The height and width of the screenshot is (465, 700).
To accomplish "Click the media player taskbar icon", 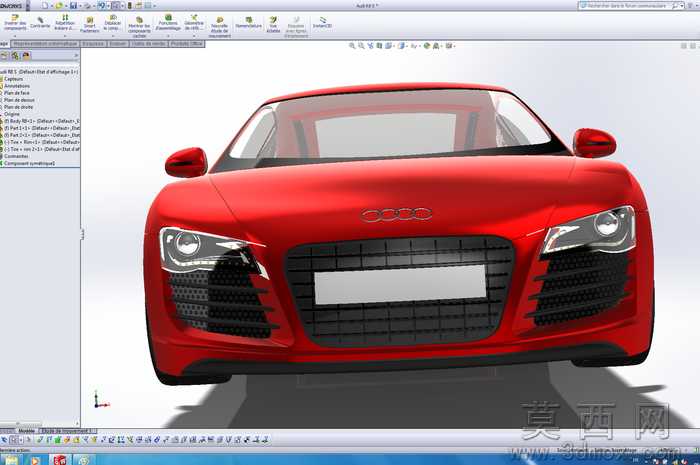I will [x=35, y=460].
